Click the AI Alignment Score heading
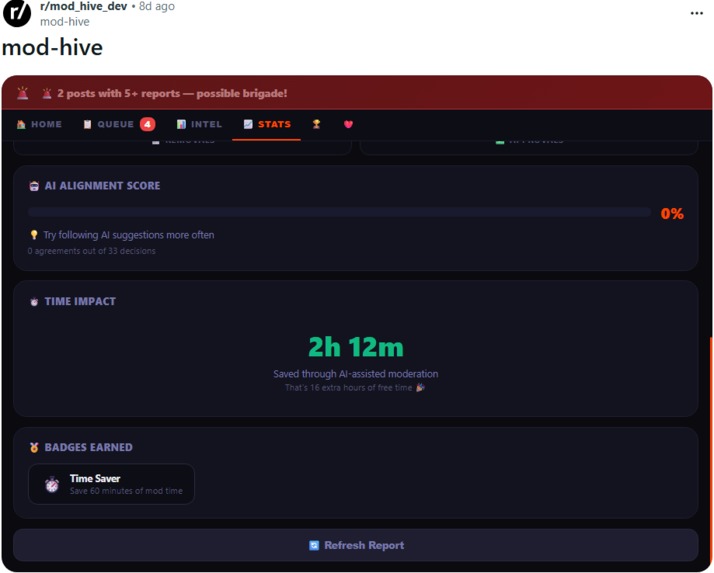The image size is (714, 573). point(102,186)
